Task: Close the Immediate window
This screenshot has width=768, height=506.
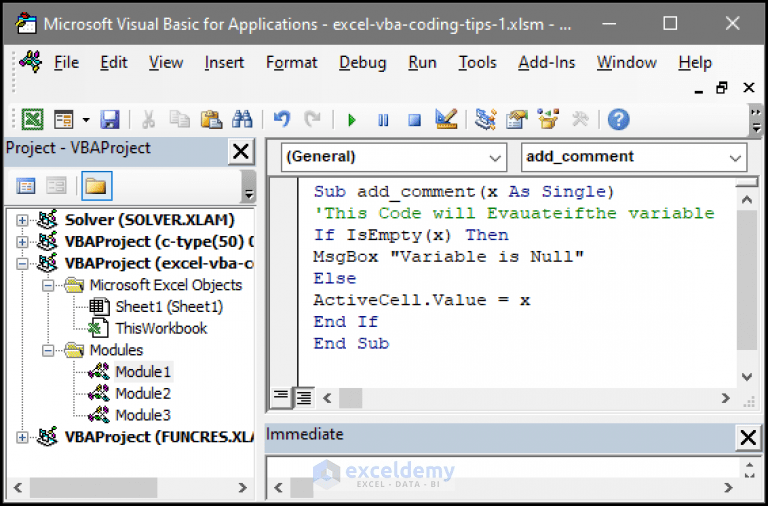Action: tap(748, 437)
